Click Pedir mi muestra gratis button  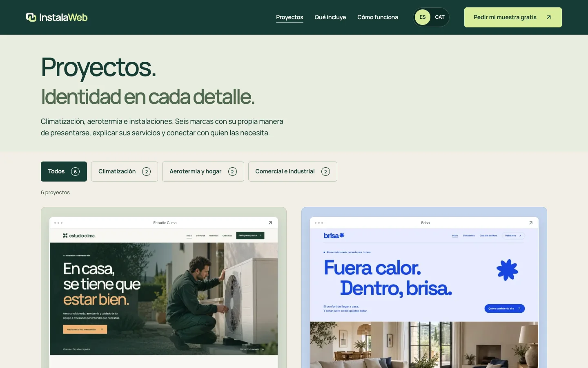click(x=513, y=17)
